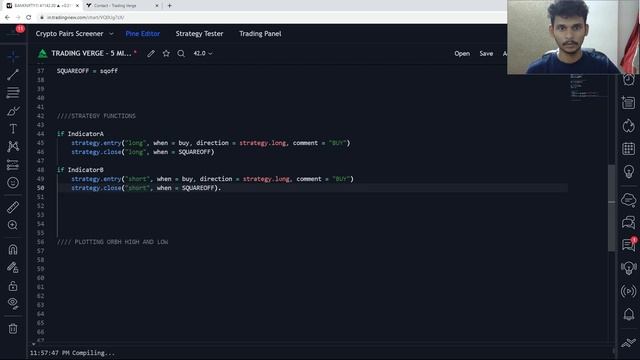Open a new browser tab

click(x=169, y=6)
